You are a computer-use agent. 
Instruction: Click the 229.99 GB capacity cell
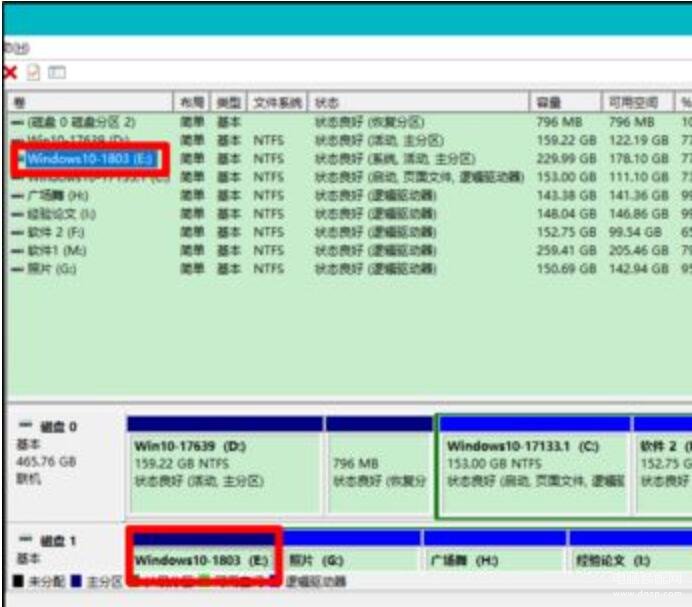(x=566, y=159)
